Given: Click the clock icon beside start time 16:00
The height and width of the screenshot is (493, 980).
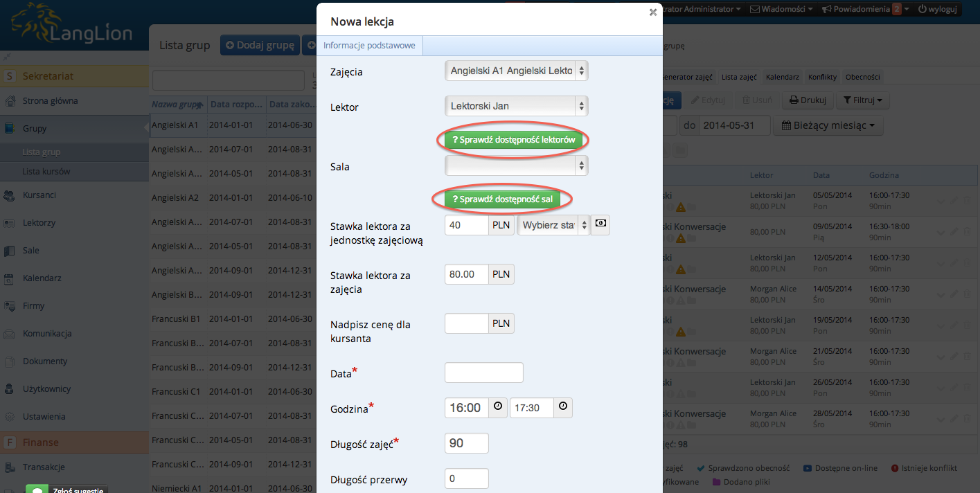Looking at the screenshot, I should [x=498, y=407].
